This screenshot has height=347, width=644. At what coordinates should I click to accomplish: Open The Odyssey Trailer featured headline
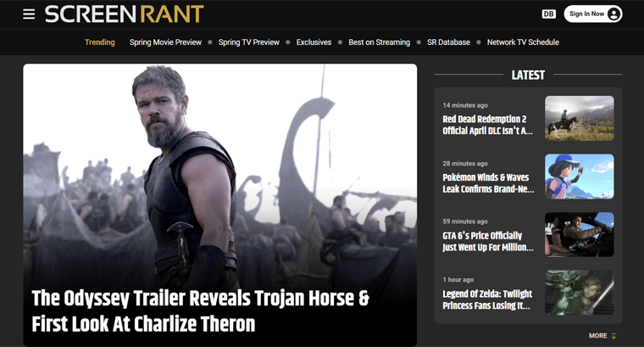[201, 311]
